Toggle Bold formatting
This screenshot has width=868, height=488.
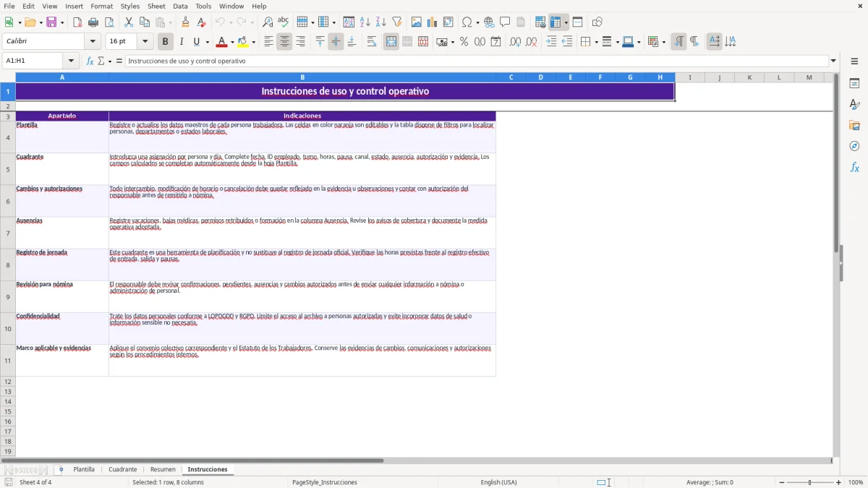[x=166, y=42]
